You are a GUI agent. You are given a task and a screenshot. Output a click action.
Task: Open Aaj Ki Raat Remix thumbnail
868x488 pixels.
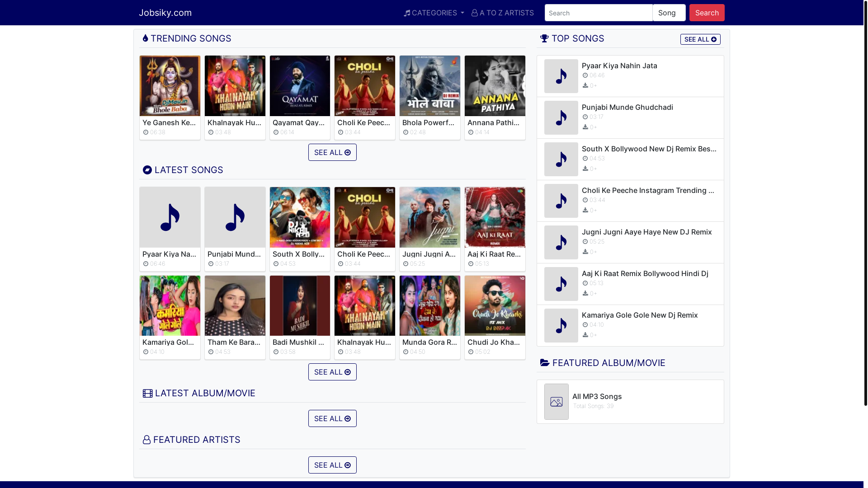[495, 217]
